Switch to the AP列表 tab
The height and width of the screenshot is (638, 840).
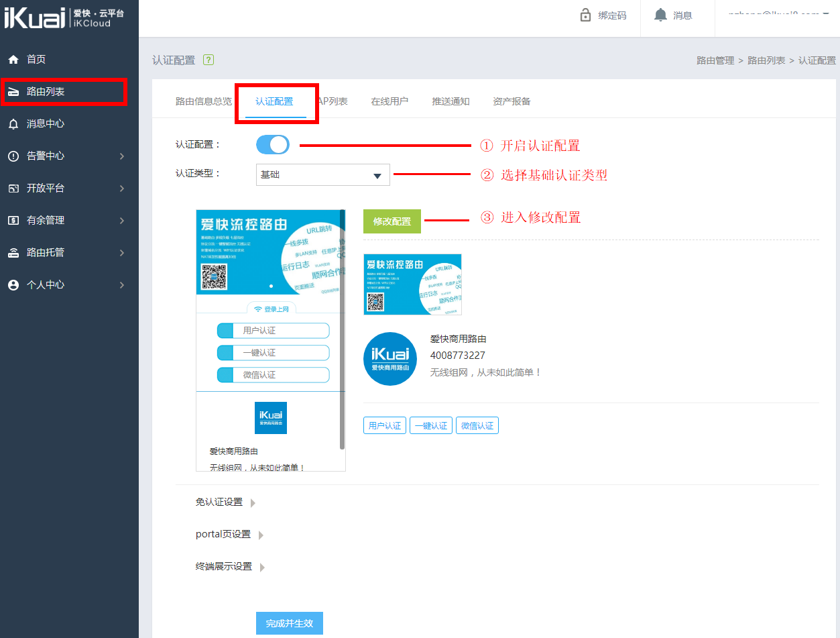(x=333, y=101)
